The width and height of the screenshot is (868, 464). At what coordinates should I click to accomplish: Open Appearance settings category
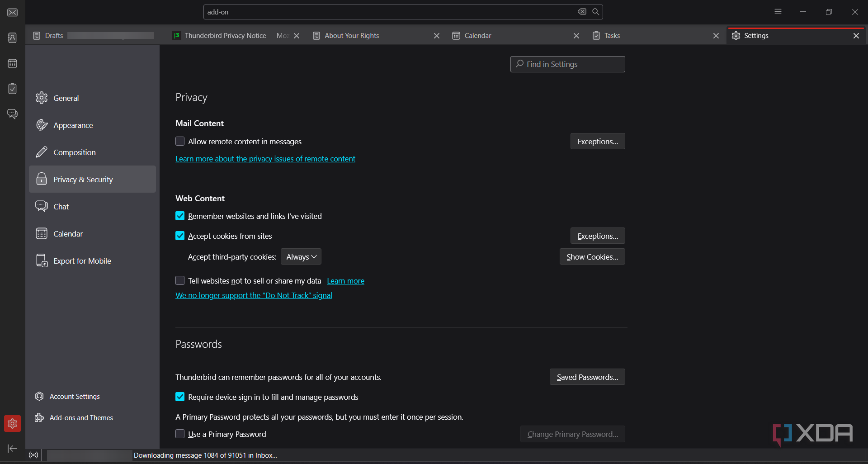[x=92, y=125]
